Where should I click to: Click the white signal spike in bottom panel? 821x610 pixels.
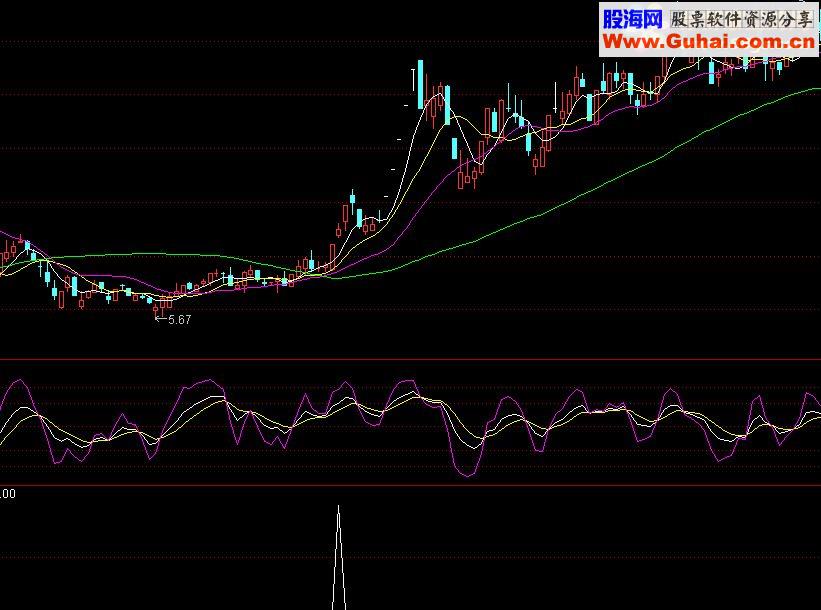[339, 558]
